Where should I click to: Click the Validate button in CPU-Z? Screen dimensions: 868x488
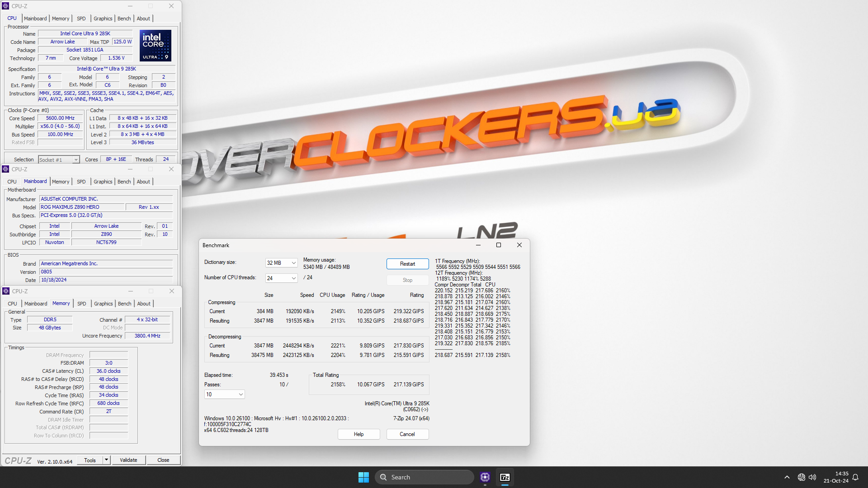click(x=128, y=460)
